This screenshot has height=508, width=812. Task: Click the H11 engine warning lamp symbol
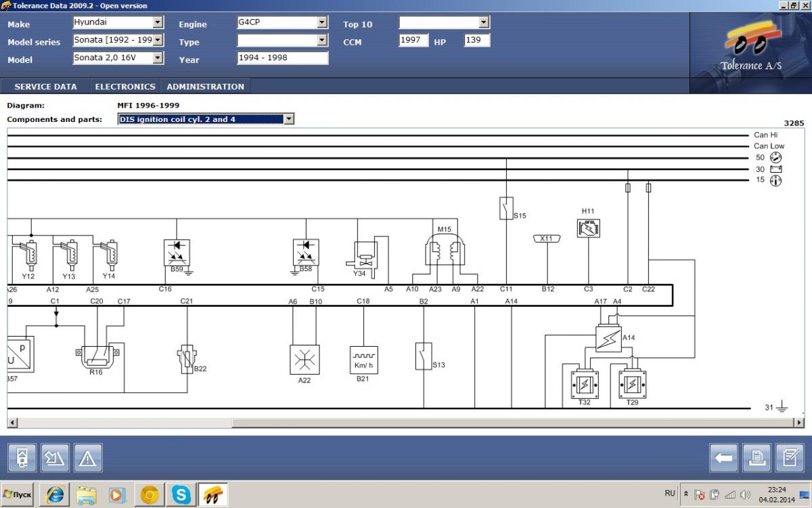tap(588, 228)
